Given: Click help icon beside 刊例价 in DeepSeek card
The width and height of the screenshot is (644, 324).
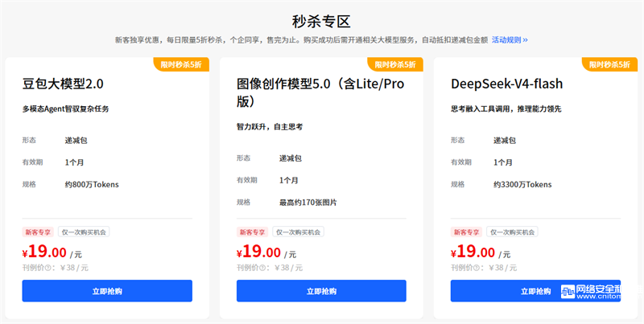Looking at the screenshot, I should [x=476, y=269].
